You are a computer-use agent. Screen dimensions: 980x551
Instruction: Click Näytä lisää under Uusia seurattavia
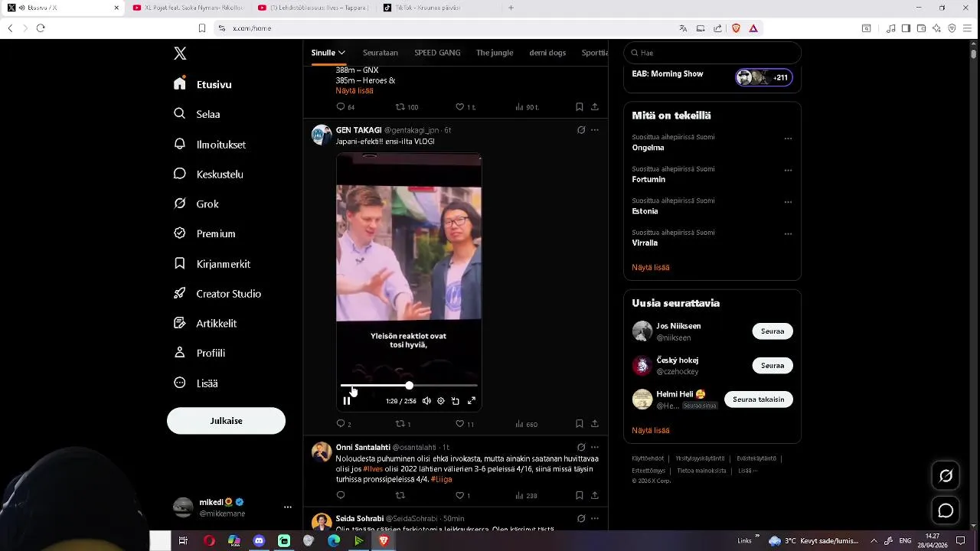(651, 430)
